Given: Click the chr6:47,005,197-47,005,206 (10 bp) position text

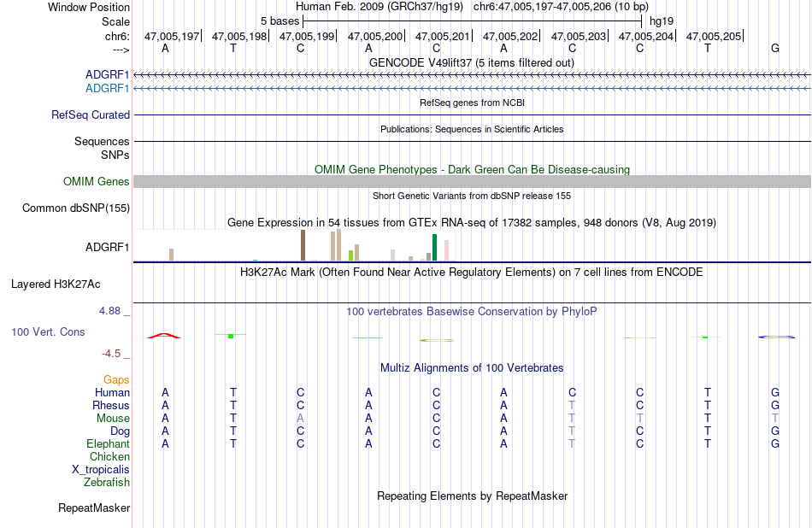Looking at the screenshot, I should click(561, 7).
